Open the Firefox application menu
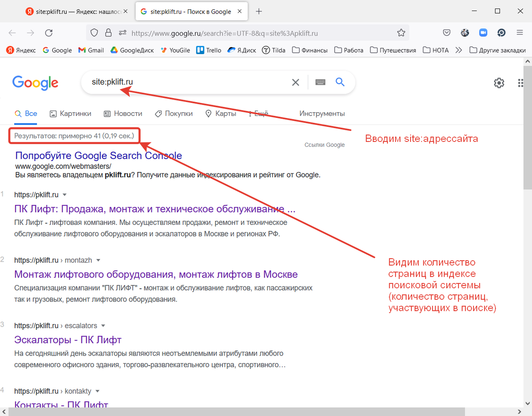 click(520, 33)
